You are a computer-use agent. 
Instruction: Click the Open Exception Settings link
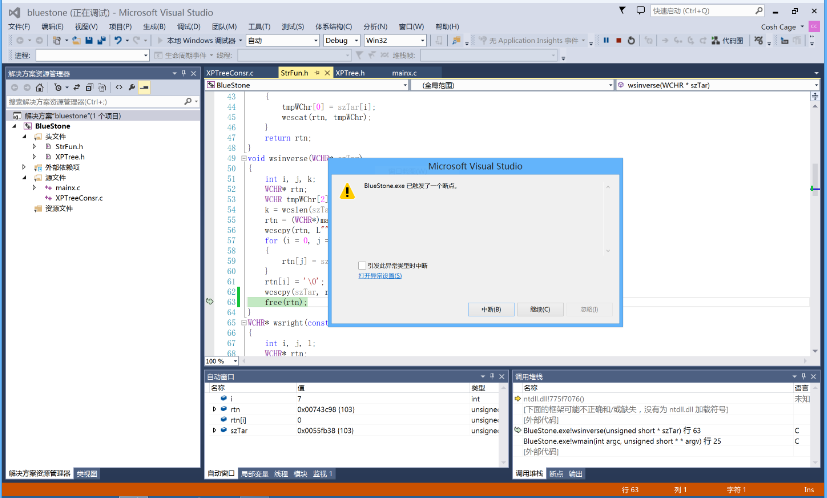[x=380, y=276]
